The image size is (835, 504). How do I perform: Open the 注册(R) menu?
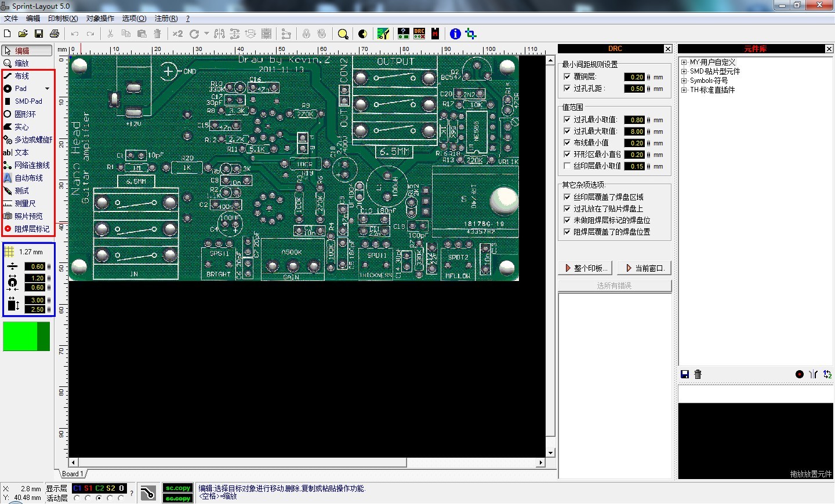(166, 19)
